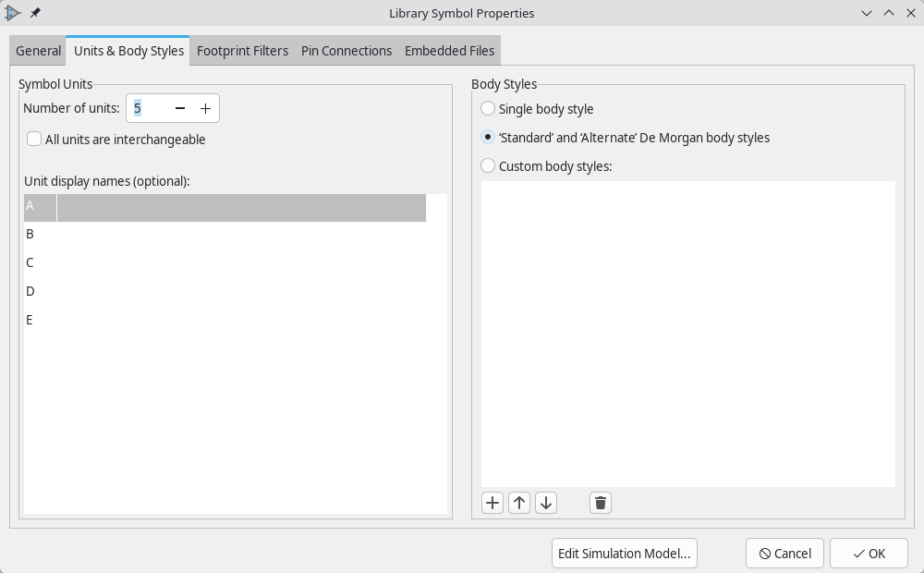This screenshot has width=924, height=573.
Task: Click the delete body style trash icon
Action: pos(601,503)
